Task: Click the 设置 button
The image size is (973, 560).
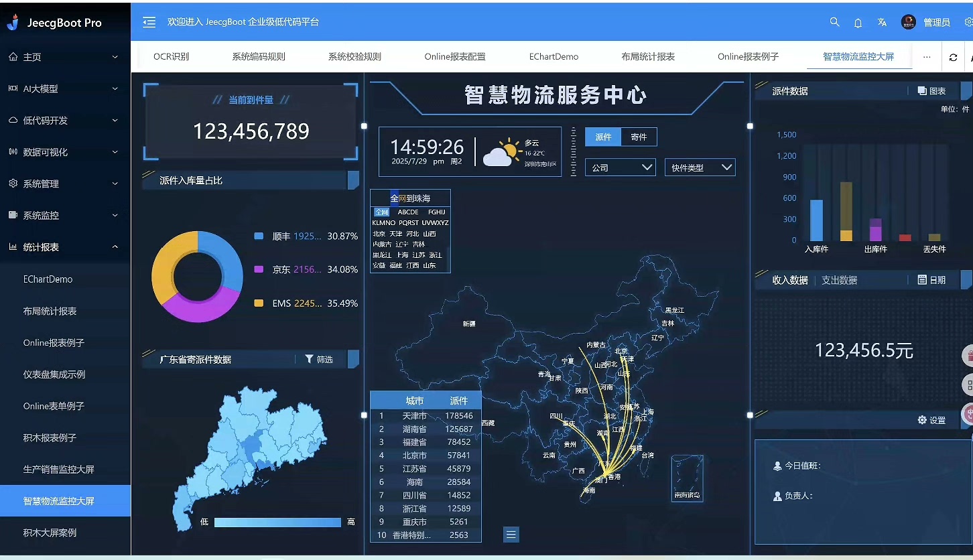Action: pyautogui.click(x=931, y=420)
